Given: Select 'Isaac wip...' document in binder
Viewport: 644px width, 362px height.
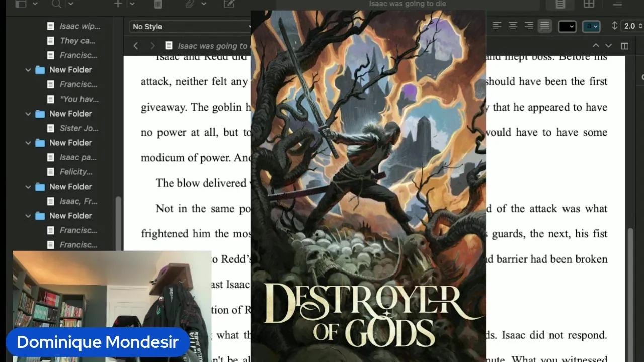Looking at the screenshot, I should click(x=80, y=26).
